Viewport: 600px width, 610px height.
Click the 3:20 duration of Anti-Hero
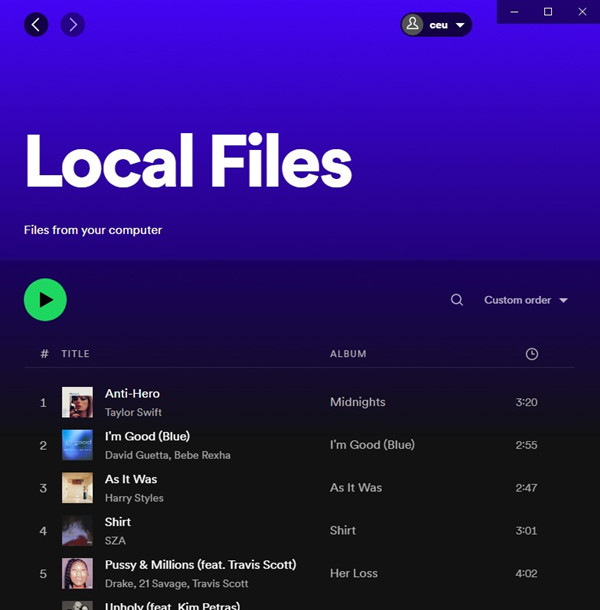pos(526,402)
